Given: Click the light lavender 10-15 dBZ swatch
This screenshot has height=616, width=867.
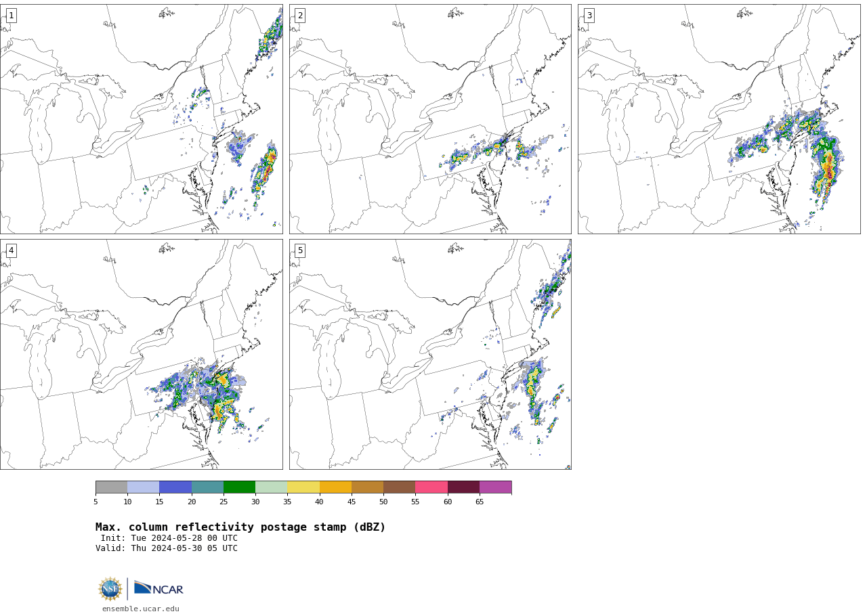Looking at the screenshot, I should (143, 487).
